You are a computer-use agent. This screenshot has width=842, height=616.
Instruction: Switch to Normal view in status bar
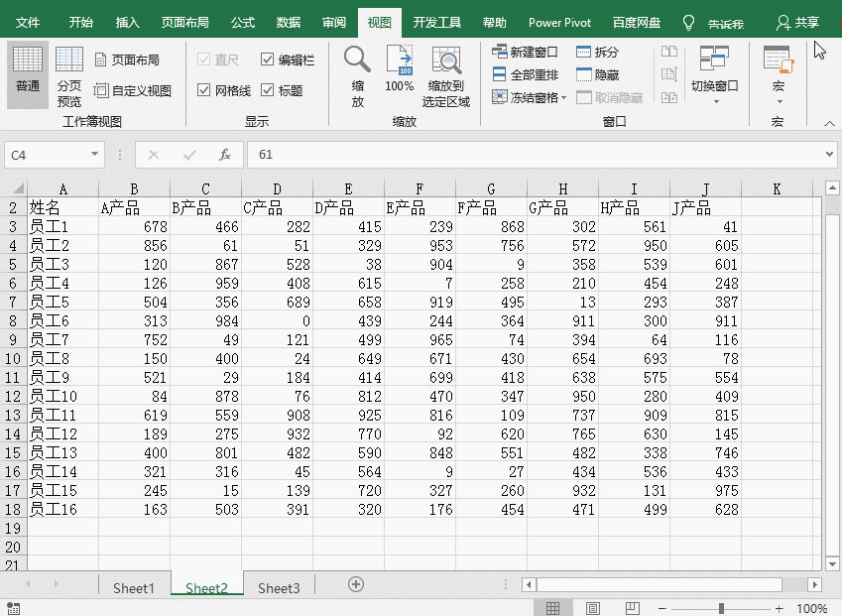click(552, 608)
